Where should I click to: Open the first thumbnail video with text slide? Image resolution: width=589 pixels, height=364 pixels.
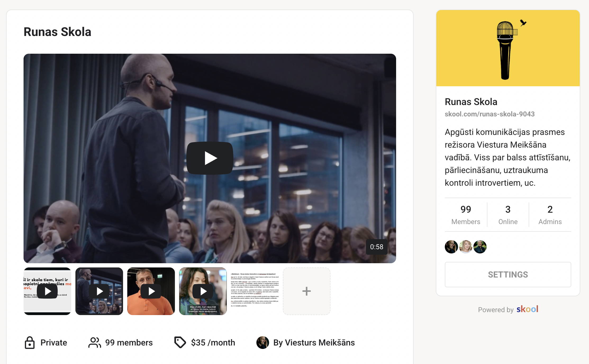click(x=47, y=291)
